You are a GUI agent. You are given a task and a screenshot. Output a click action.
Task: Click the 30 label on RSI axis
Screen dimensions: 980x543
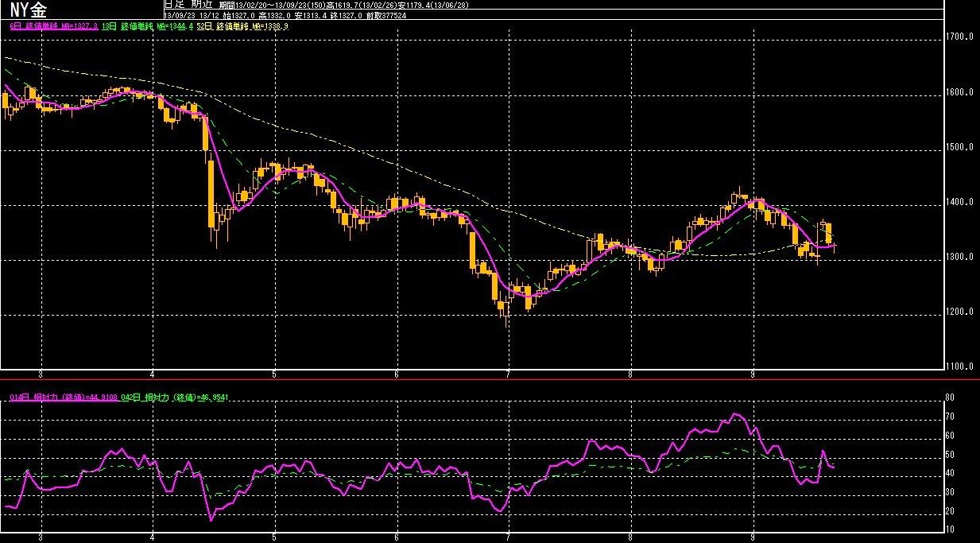[950, 493]
